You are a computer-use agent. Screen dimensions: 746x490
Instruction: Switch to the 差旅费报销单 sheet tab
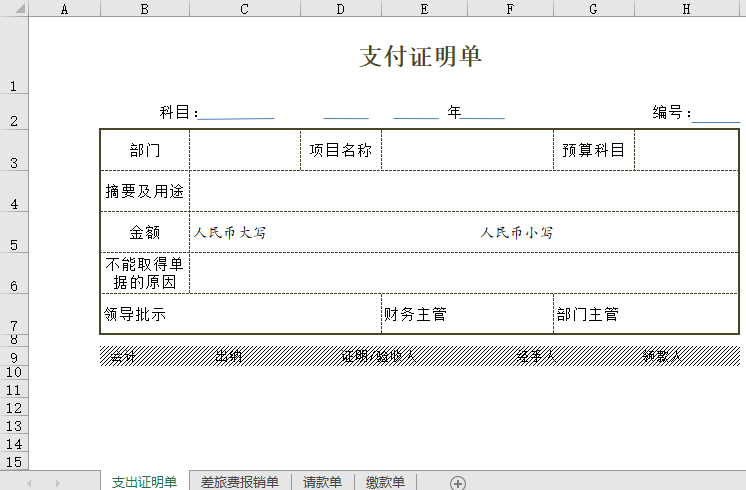tap(239, 482)
